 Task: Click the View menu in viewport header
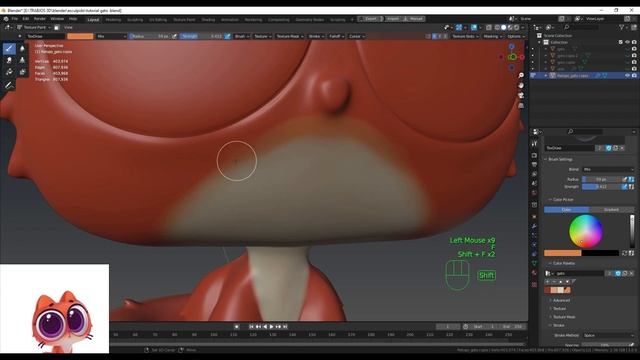[68, 27]
